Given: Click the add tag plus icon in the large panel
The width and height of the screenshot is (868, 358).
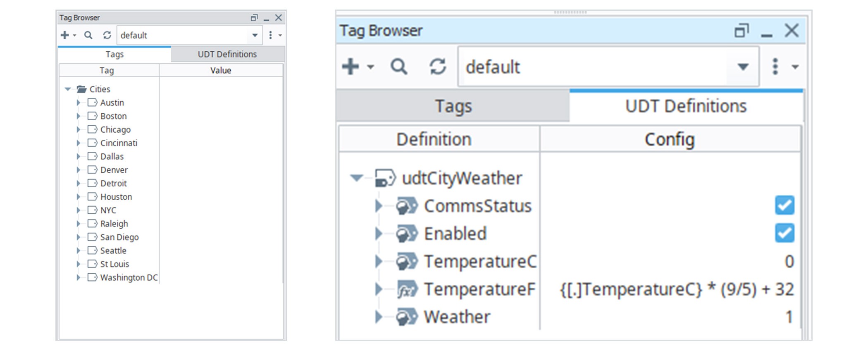Looking at the screenshot, I should (x=351, y=67).
